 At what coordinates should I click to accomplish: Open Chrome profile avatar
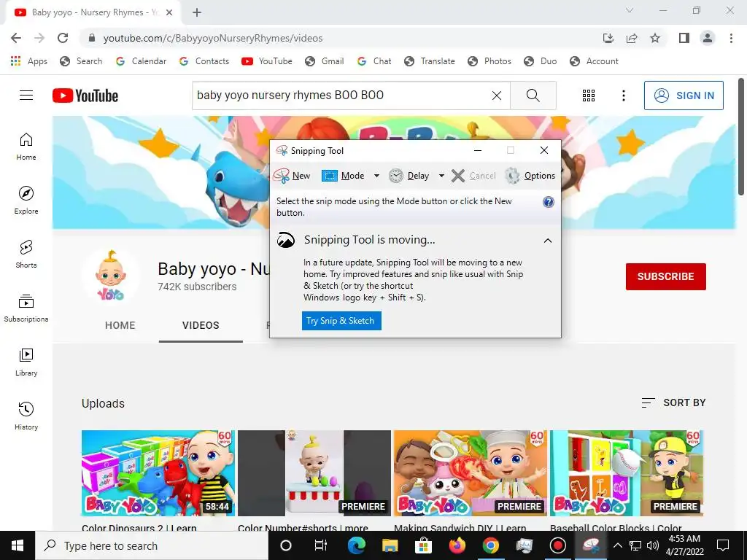[708, 38]
